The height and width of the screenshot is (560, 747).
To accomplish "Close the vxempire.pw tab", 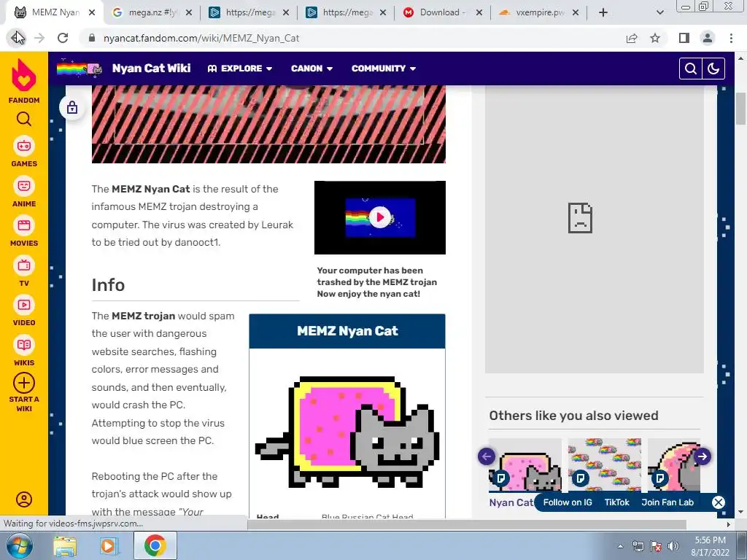I will [x=576, y=12].
